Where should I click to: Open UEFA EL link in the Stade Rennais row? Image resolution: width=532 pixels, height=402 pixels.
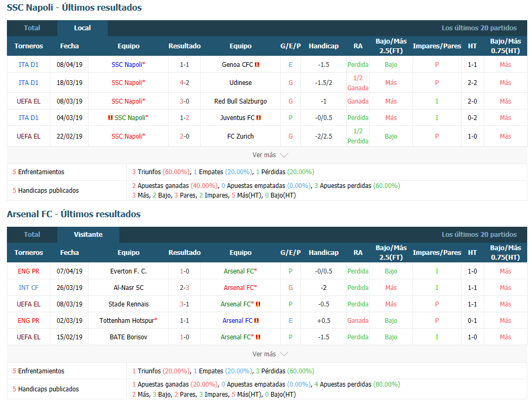(x=29, y=304)
